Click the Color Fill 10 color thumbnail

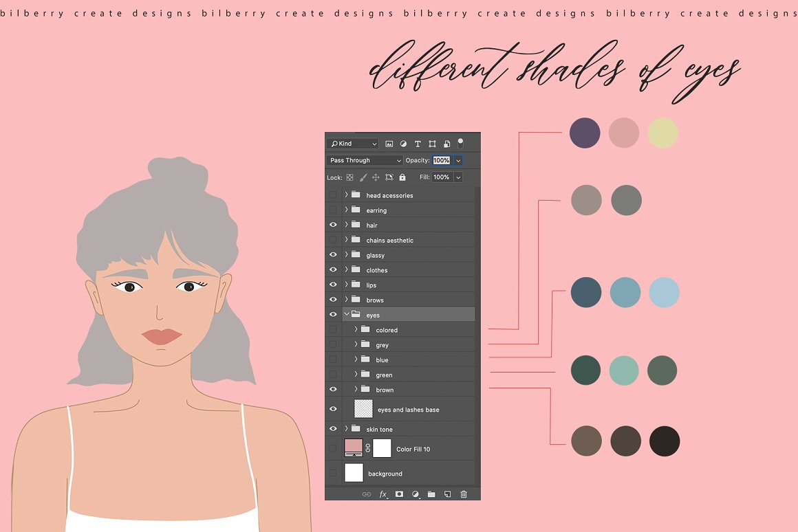353,448
